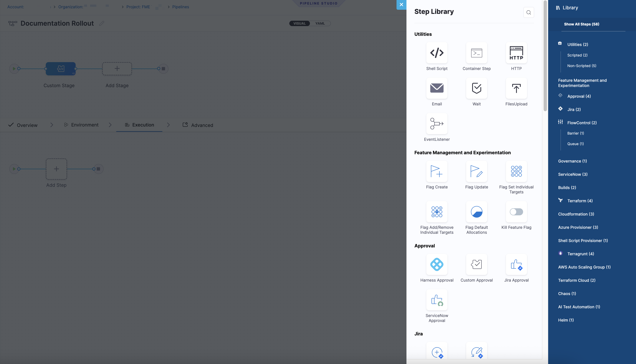Pick the EventListener step icon
Image resolution: width=636 pixels, height=364 pixels.
437,124
